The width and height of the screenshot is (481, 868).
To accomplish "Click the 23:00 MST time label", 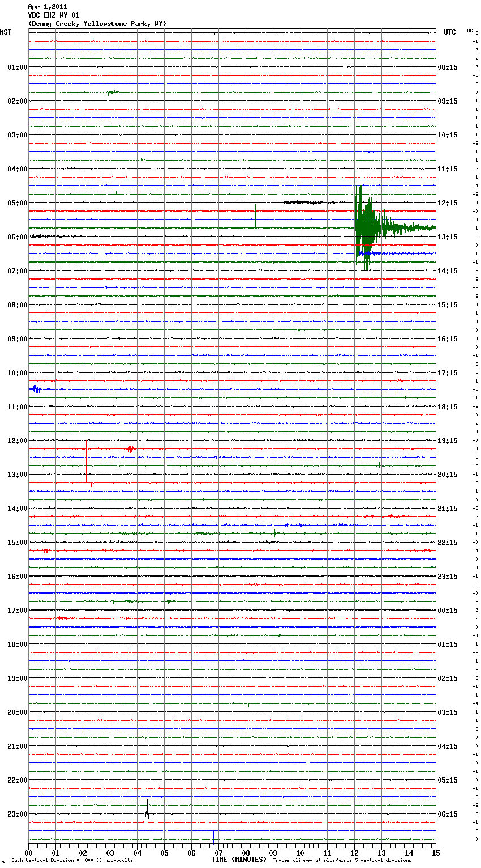I will 17,814.
